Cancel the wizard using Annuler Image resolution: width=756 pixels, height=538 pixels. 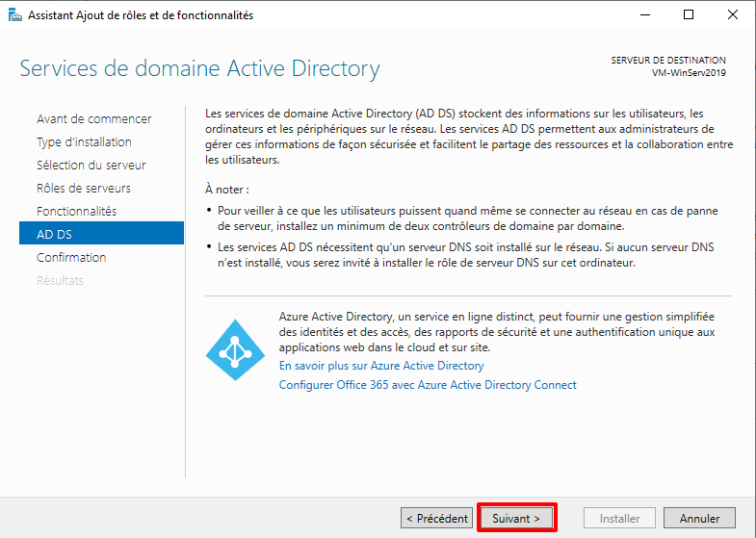point(699,518)
